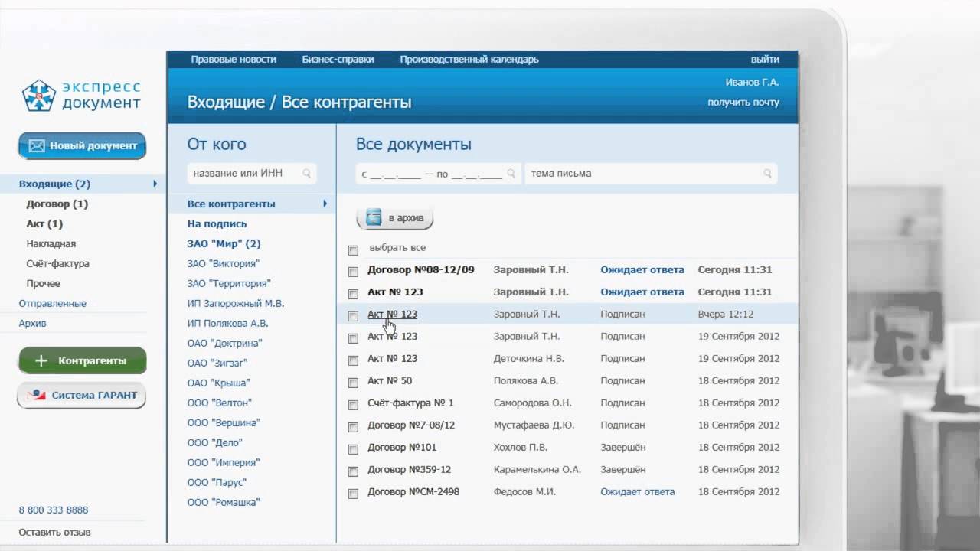Move selected documents with в архив button

(x=395, y=218)
